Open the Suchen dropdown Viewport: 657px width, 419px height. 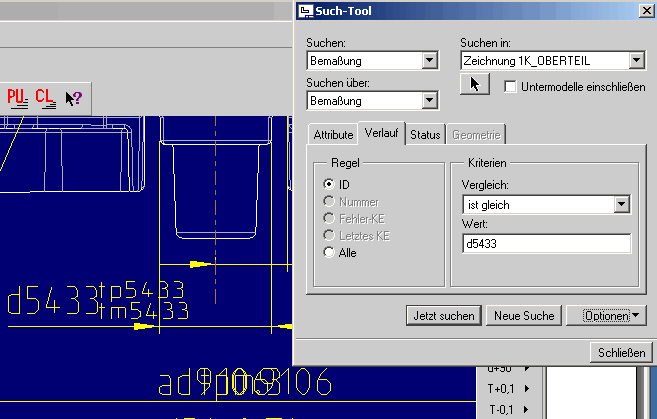(x=429, y=60)
